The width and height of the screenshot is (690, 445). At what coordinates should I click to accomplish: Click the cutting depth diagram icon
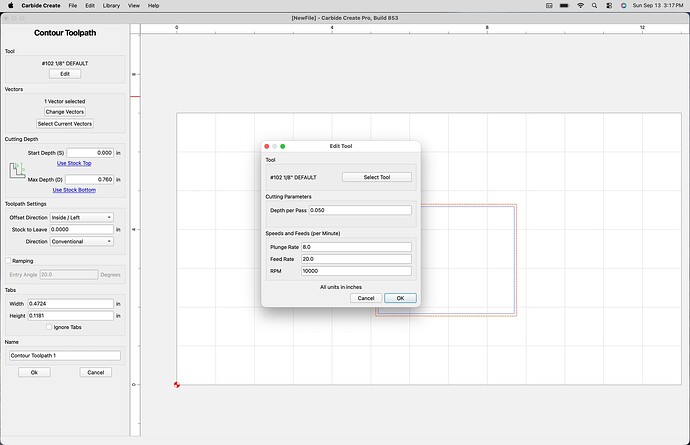[17, 170]
